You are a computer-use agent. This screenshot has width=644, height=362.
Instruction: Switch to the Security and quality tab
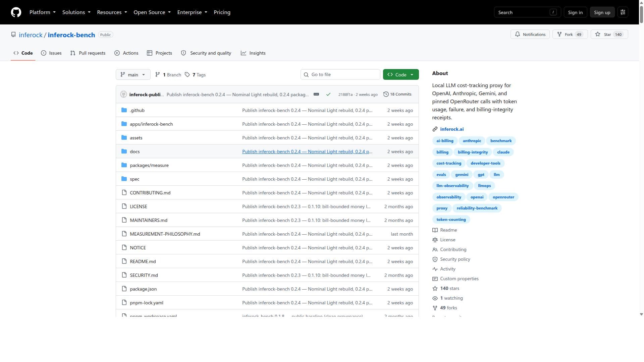tap(206, 53)
